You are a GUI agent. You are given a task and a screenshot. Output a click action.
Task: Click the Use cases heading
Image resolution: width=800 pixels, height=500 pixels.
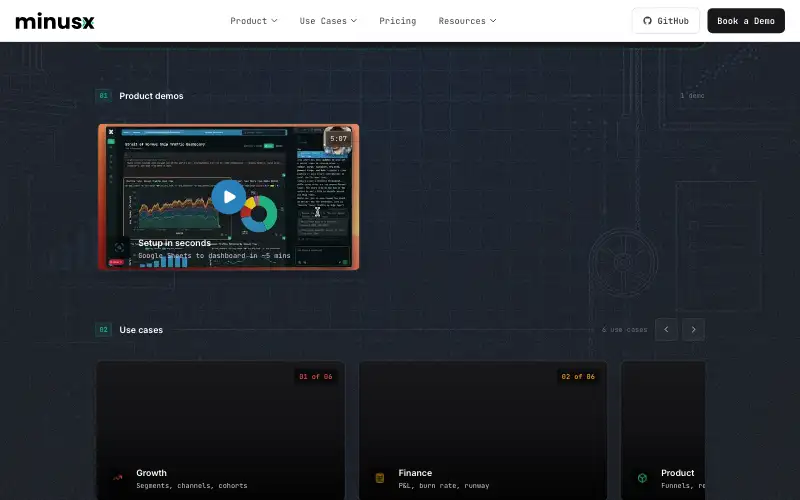141,330
